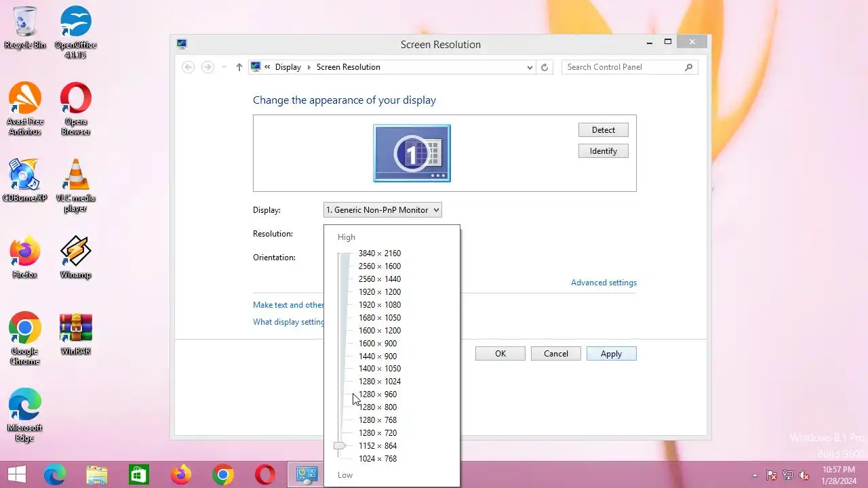Launch the Avast Free Antivirus shortcut

coord(25,108)
